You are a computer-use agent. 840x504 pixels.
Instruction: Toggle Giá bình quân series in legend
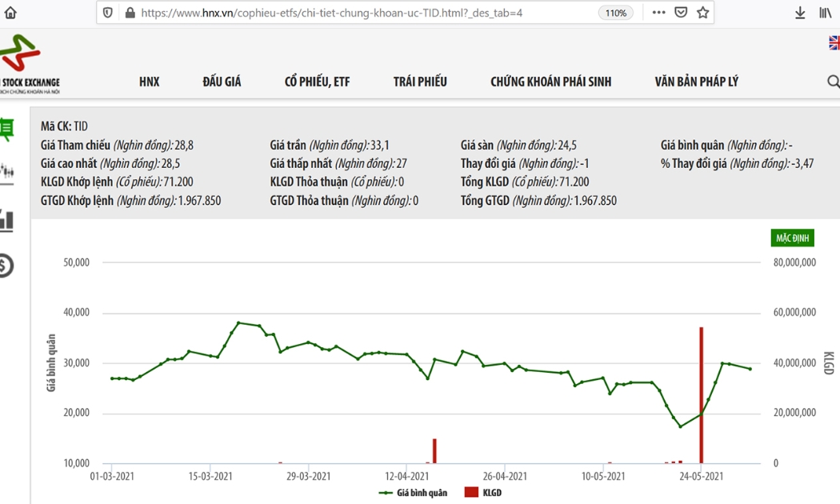click(x=413, y=493)
